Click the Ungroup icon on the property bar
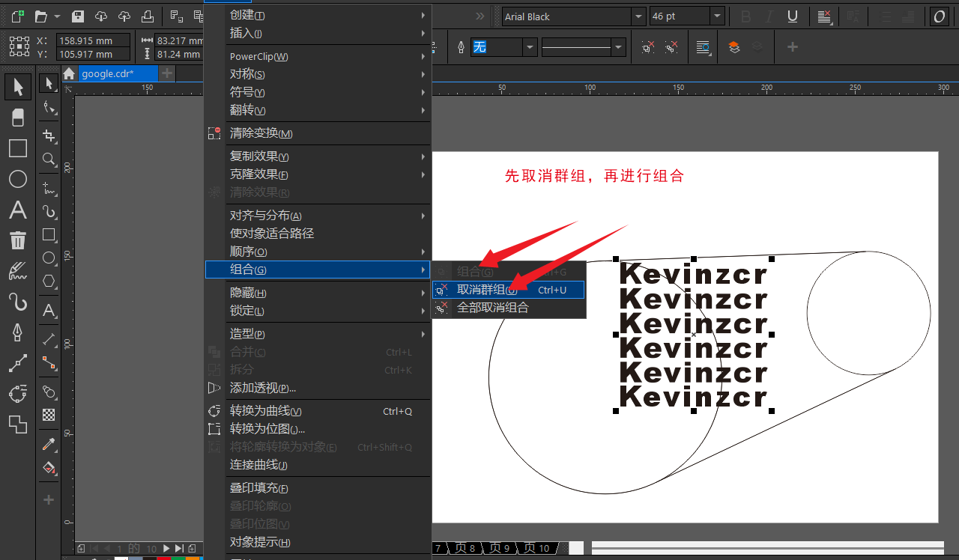The image size is (959, 560). click(x=648, y=47)
